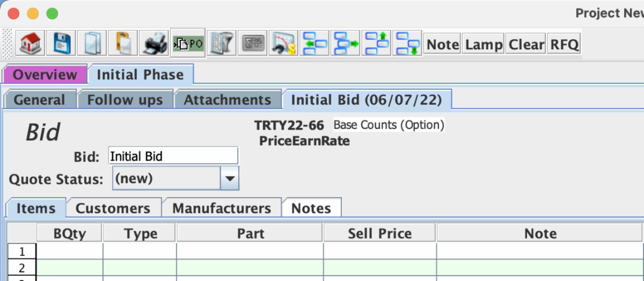Open the Attachments tab

227,100
